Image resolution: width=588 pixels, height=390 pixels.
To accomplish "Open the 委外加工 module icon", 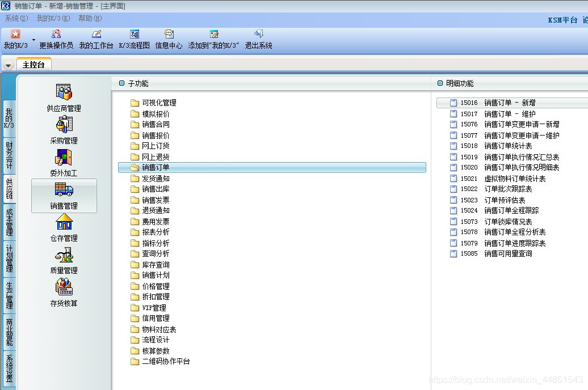I will pos(64,163).
